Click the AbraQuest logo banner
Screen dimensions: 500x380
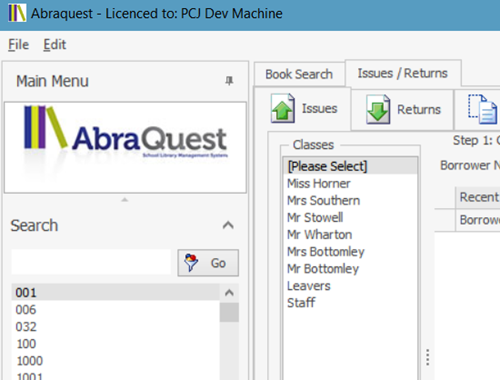(x=125, y=147)
